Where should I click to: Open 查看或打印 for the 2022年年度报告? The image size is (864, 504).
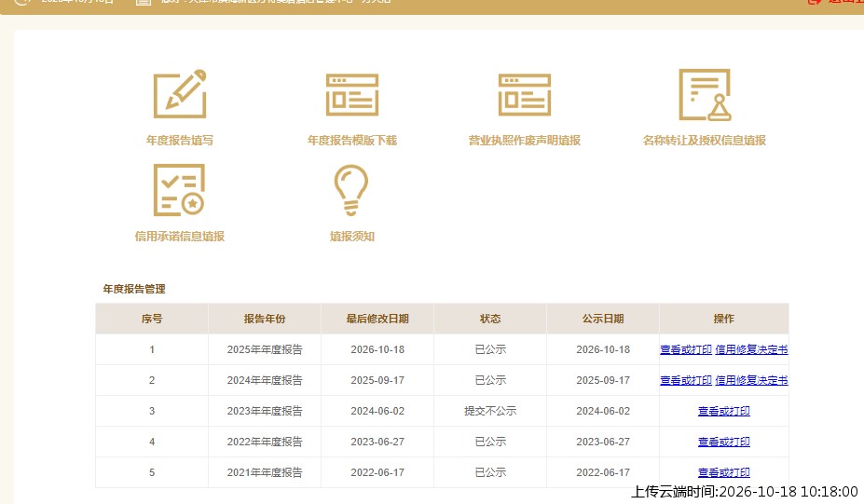point(724,443)
